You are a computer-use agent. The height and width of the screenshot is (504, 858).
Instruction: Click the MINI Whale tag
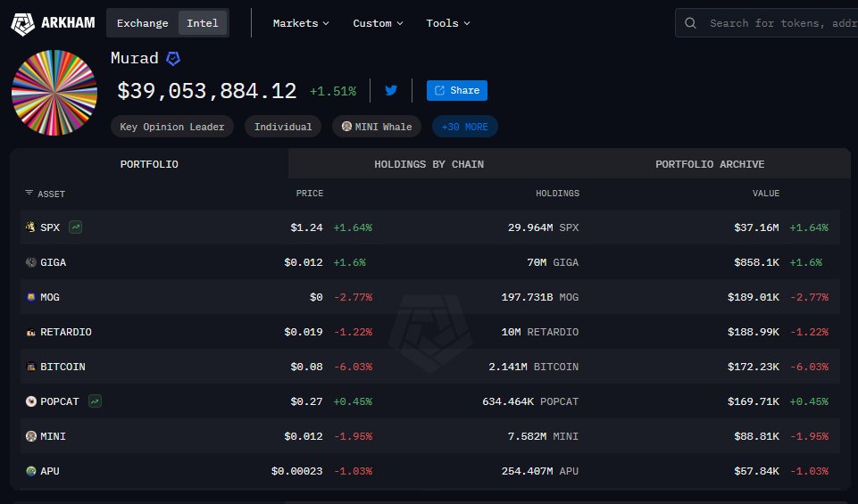[377, 127]
